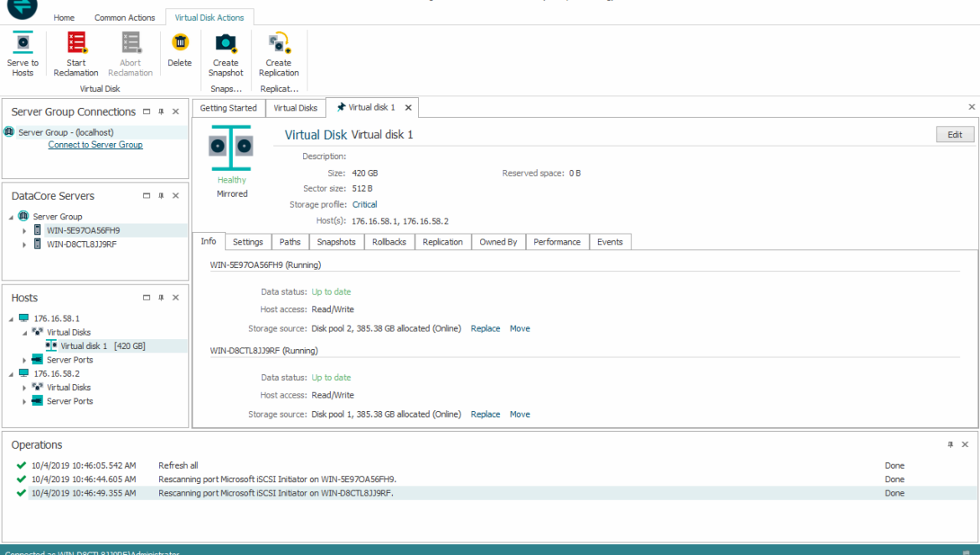Screen dimensions: 980x555
Task: Expand Server Ports under host 176.16.58.1
Action: point(24,360)
